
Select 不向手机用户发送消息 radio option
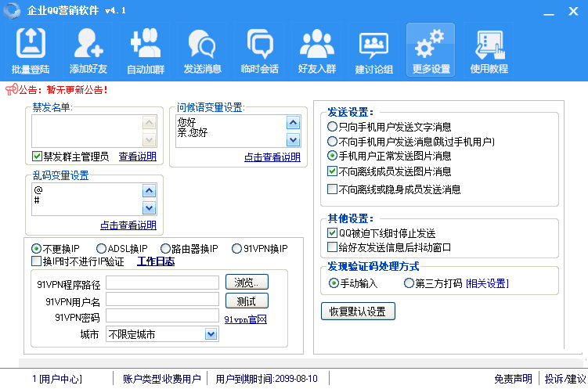332,142
